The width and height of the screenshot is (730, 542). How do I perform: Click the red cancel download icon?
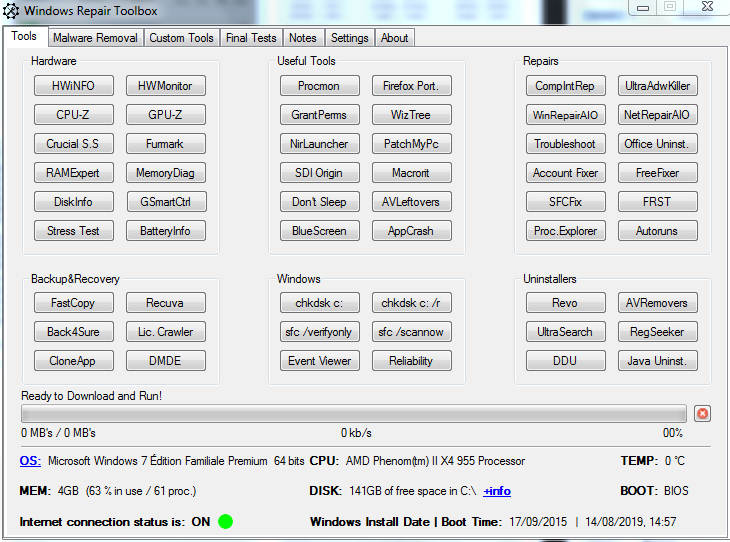pyautogui.click(x=702, y=414)
